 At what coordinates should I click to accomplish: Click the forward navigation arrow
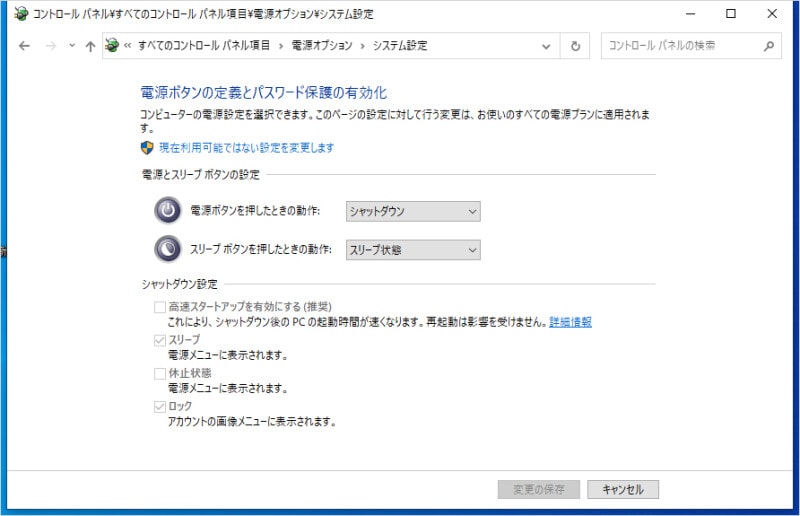tap(51, 46)
